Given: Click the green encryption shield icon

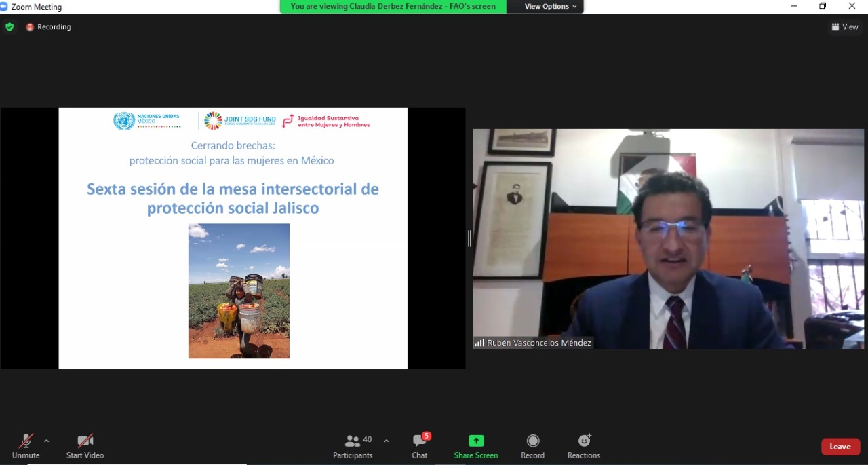Looking at the screenshot, I should [9, 27].
